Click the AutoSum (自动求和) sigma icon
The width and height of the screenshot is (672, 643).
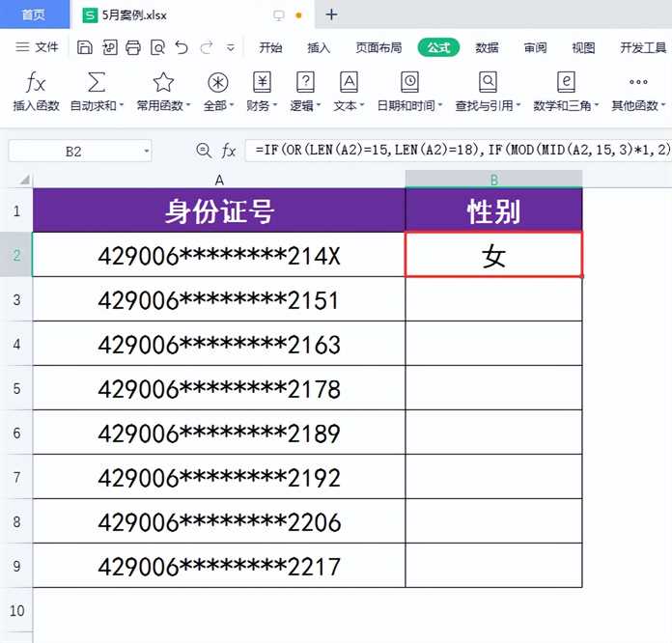point(97,83)
